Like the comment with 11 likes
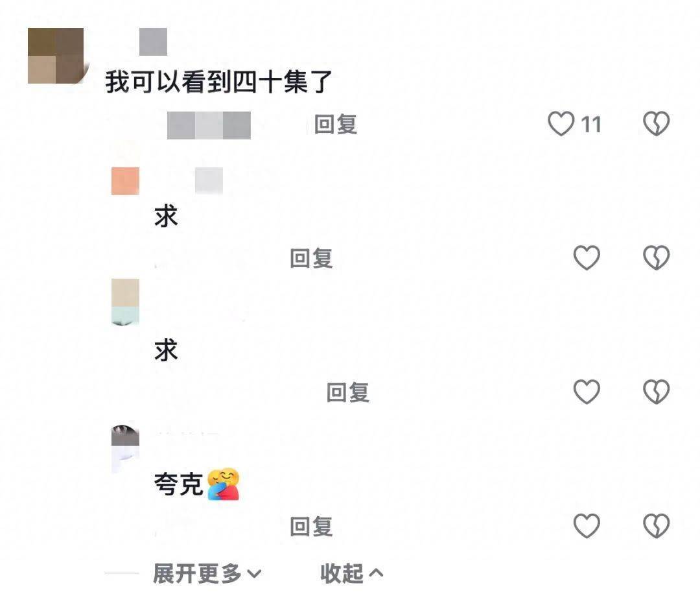This screenshot has height=594, width=700. click(561, 124)
